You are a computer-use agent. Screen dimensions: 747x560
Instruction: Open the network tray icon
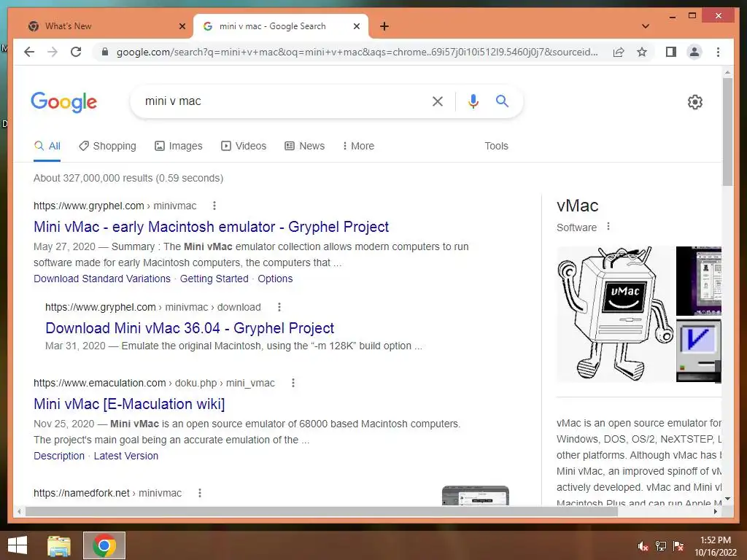(661, 546)
